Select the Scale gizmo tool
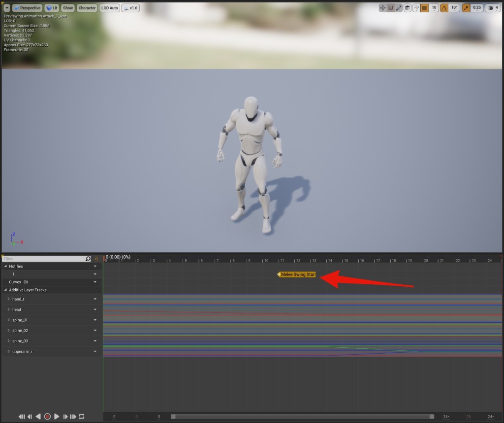 (x=399, y=8)
